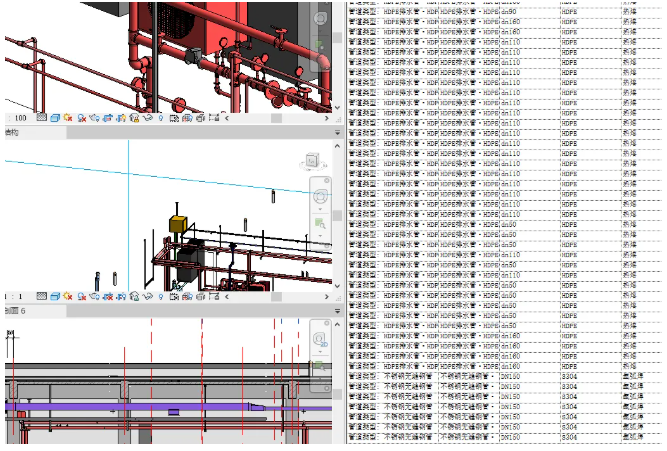Open Detail Level in top 3D view bar
The image size is (667, 451).
pyautogui.click(x=41, y=117)
